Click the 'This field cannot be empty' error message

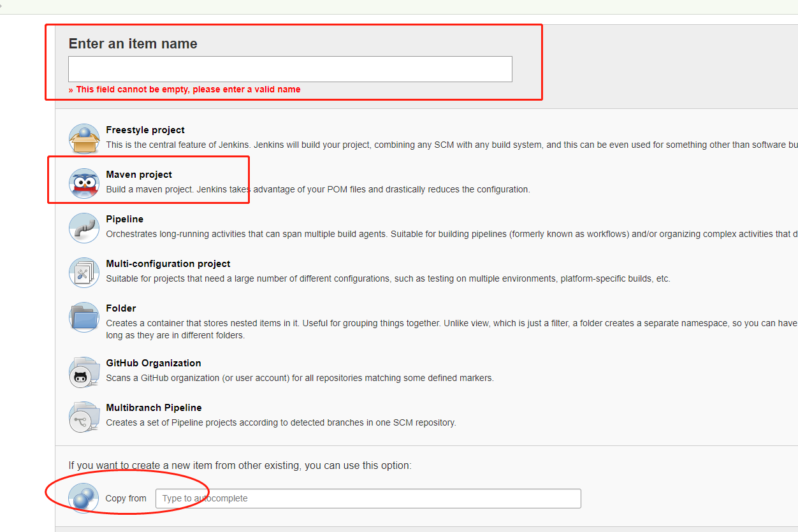(185, 89)
